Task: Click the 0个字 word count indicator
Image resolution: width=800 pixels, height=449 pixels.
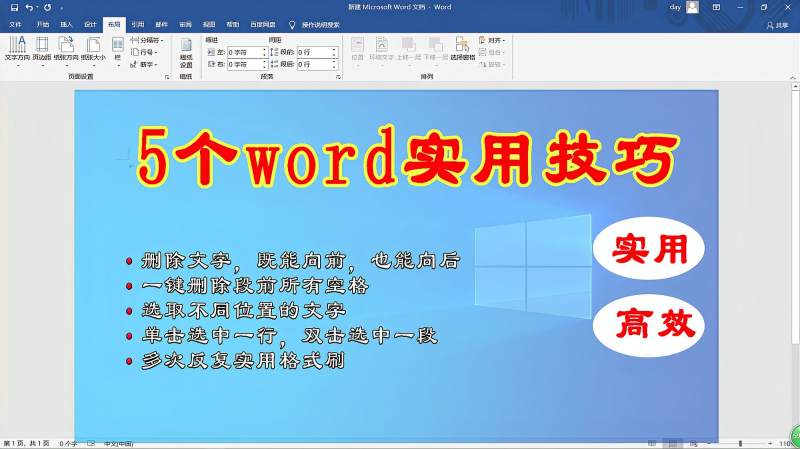Action: [x=68, y=444]
